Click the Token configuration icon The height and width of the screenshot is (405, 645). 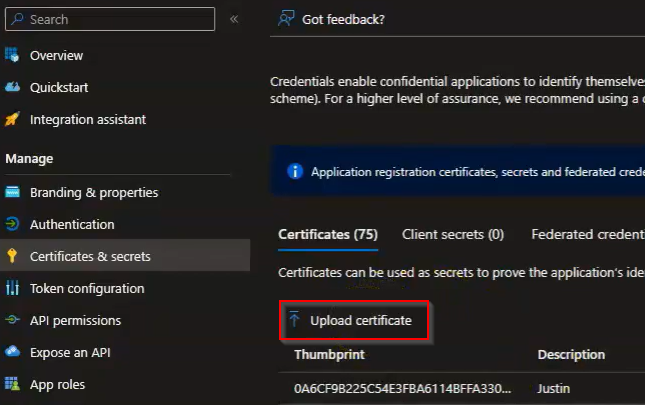(13, 288)
